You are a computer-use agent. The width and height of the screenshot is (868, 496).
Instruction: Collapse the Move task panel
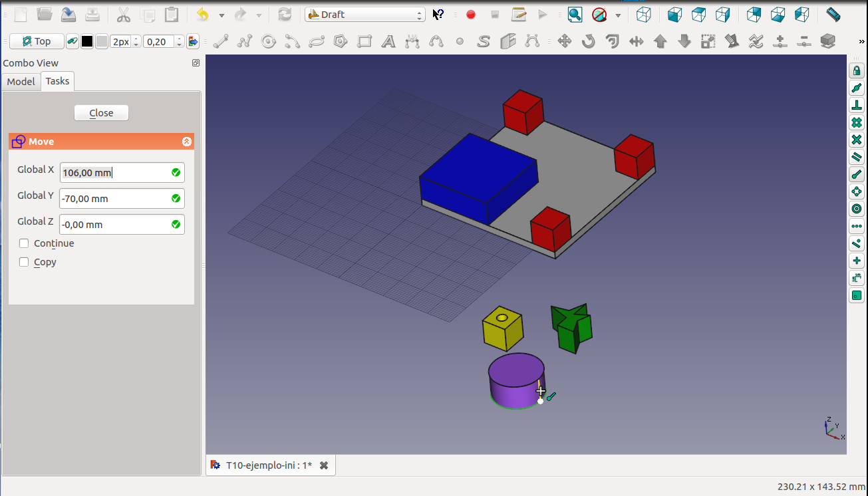pos(187,142)
